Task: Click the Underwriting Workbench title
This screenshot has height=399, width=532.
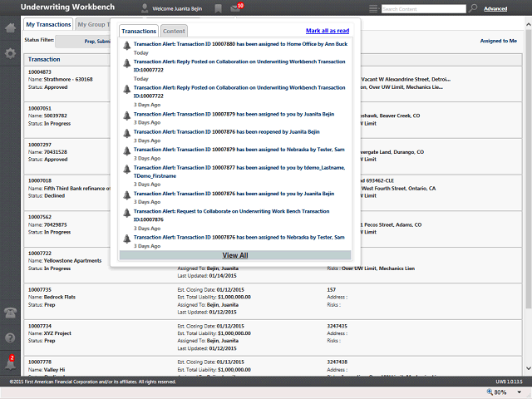Action: [x=67, y=7]
